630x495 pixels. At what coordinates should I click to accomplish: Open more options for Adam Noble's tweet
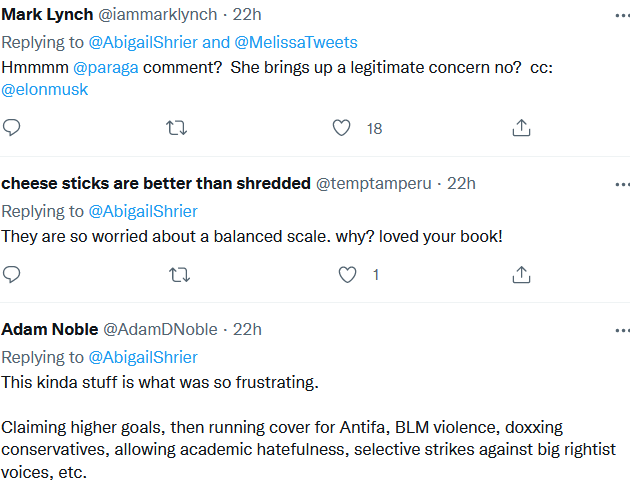point(622,331)
